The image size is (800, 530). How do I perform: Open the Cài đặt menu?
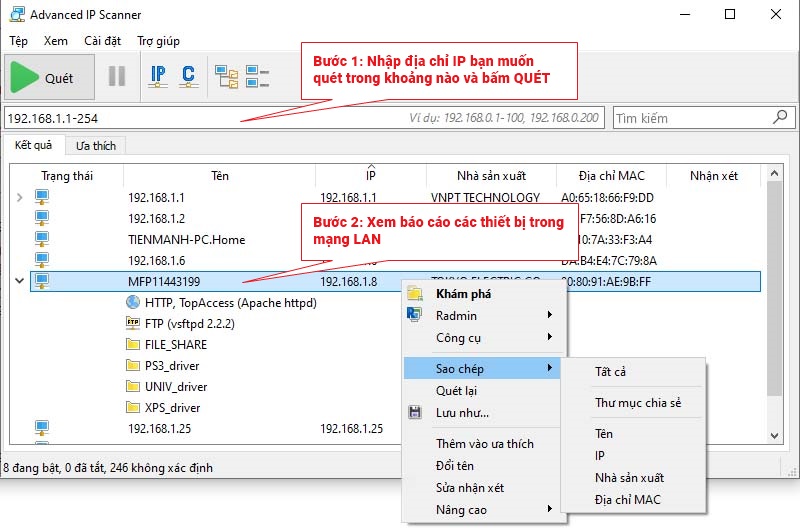[x=103, y=41]
